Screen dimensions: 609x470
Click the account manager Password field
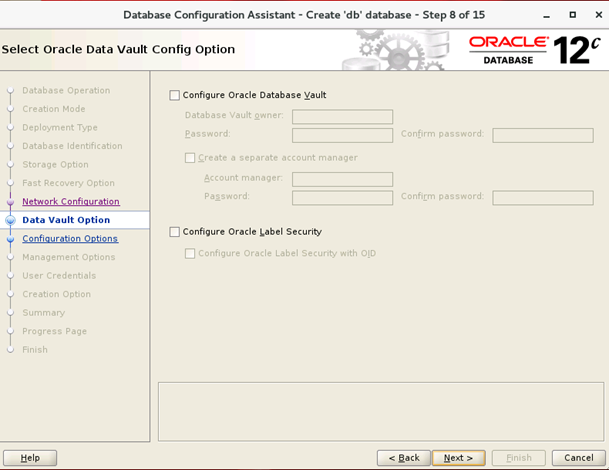tap(342, 198)
